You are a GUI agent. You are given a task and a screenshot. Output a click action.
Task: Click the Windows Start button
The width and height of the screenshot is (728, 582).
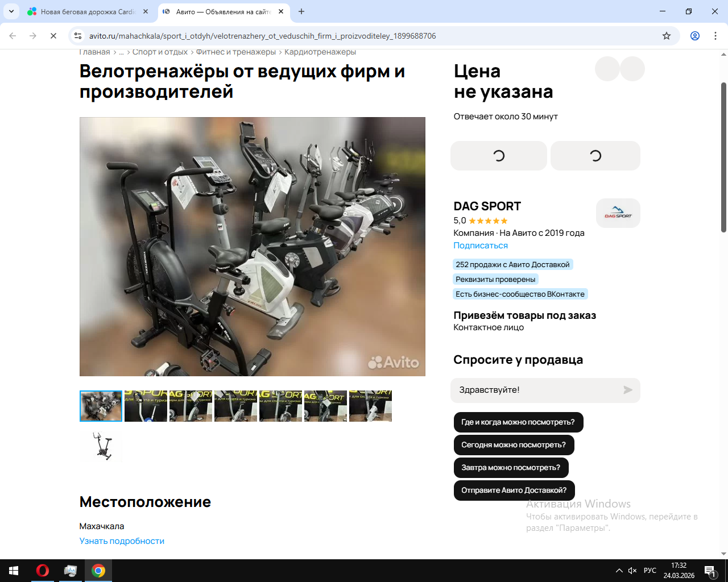tap(14, 571)
